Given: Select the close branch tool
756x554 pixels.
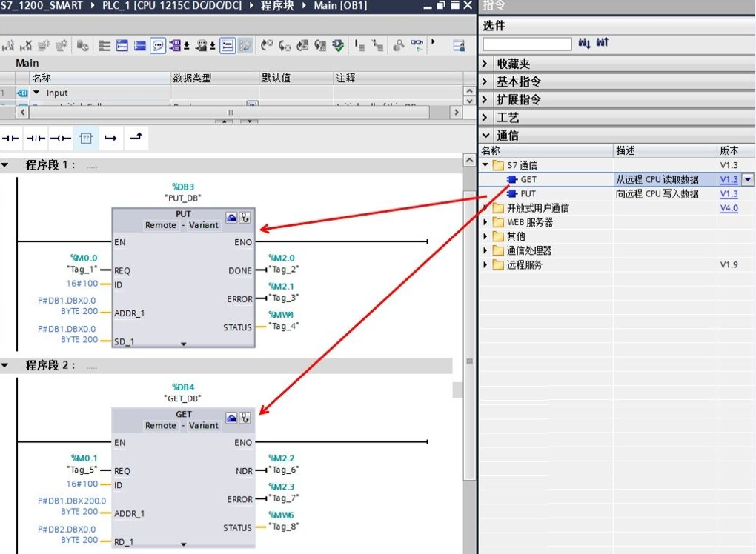Looking at the screenshot, I should 136,137.
